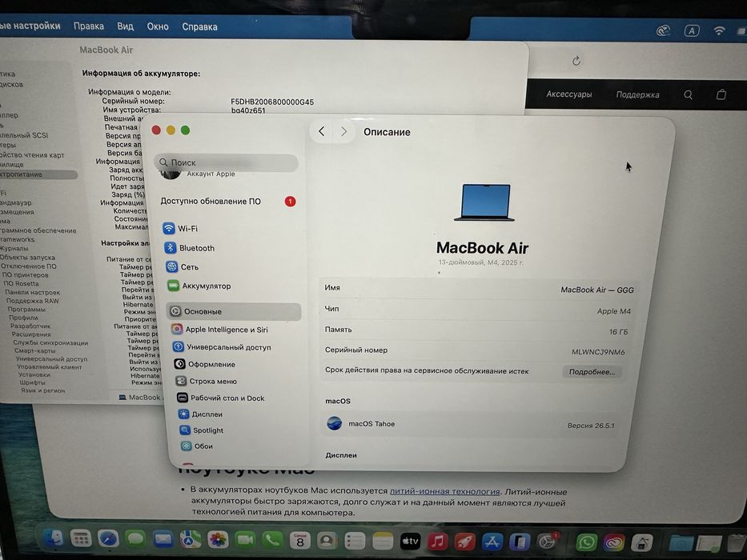
Task: Launch FaceTime from the Dock
Action: tap(245, 540)
